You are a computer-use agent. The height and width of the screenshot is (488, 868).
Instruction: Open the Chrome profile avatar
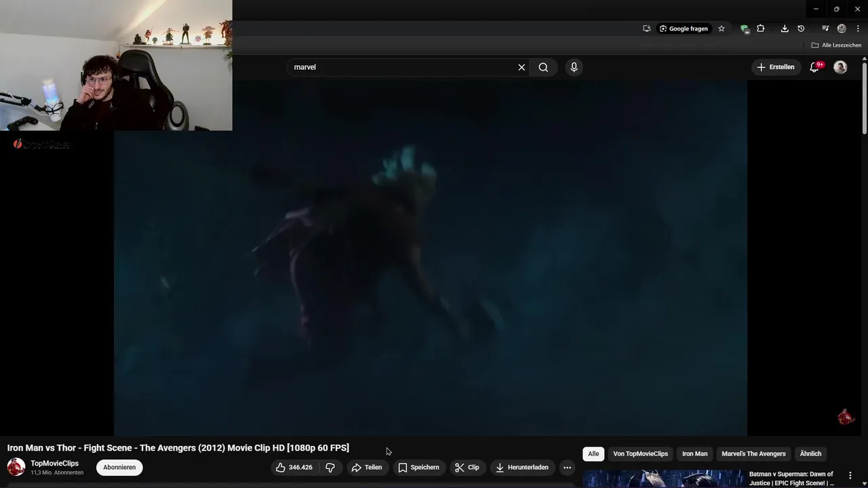click(842, 28)
